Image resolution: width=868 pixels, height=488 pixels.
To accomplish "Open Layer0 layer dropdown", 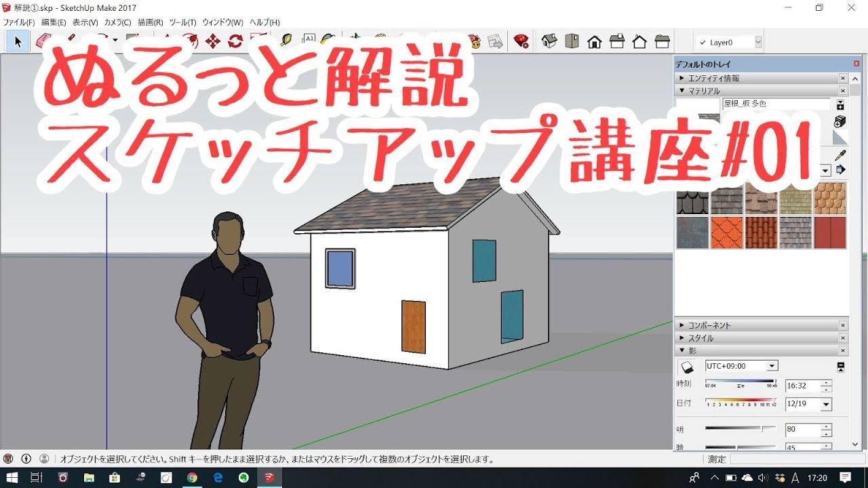I will [x=758, y=42].
